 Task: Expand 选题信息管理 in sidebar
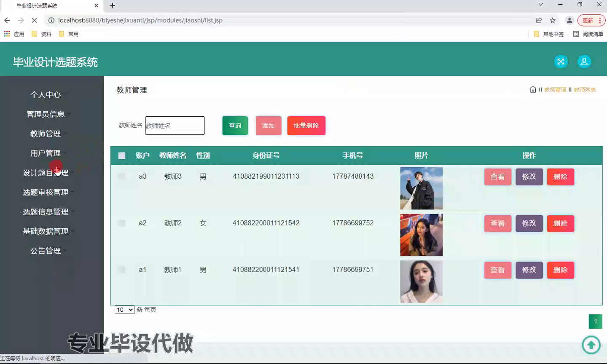point(46,211)
